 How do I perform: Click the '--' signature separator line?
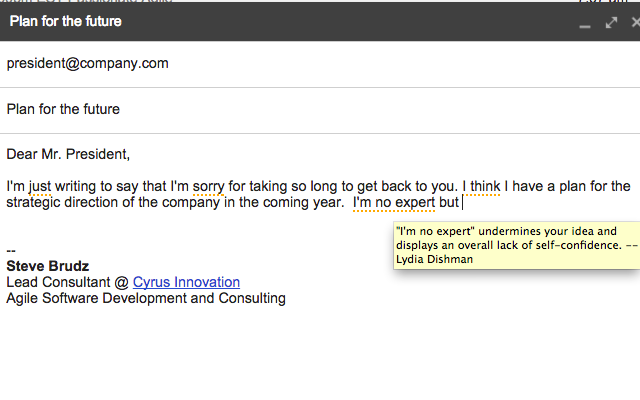pyautogui.click(x=11, y=251)
